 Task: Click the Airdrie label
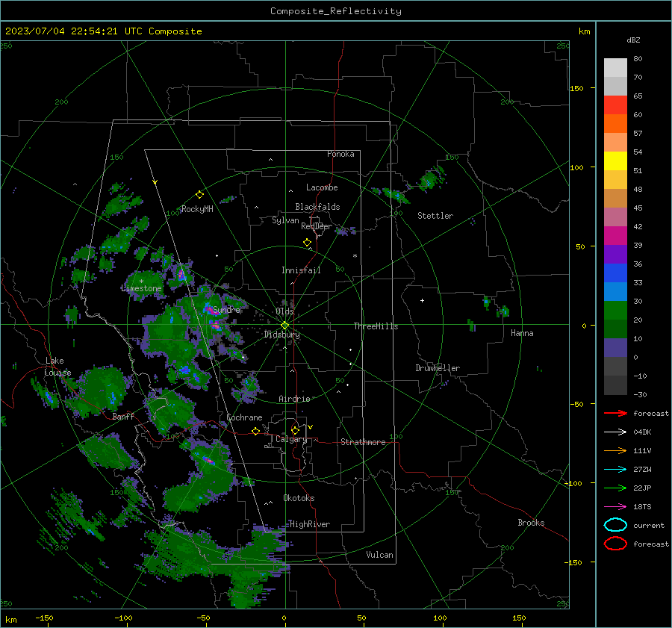294,399
